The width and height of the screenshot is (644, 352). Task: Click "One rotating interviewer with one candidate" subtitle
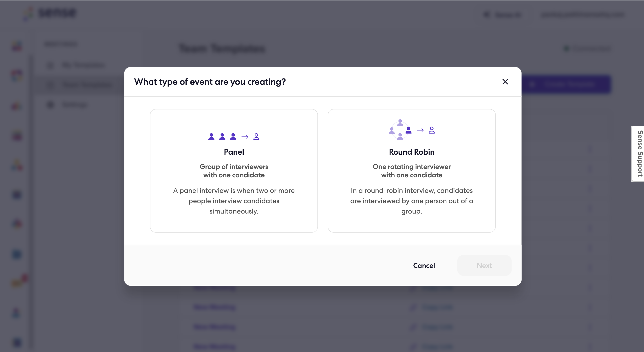(412, 171)
